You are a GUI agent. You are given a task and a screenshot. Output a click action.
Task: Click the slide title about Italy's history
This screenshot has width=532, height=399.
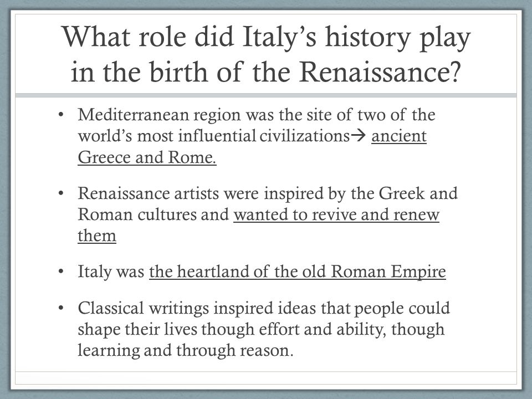pyautogui.click(x=266, y=54)
